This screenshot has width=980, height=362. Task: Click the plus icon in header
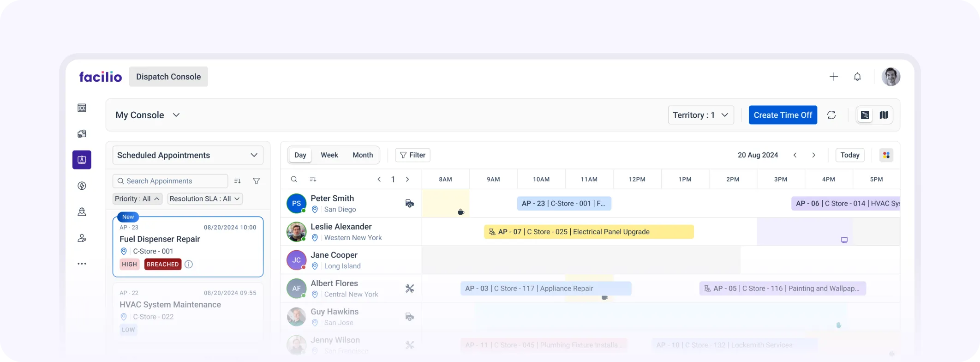[833, 77]
